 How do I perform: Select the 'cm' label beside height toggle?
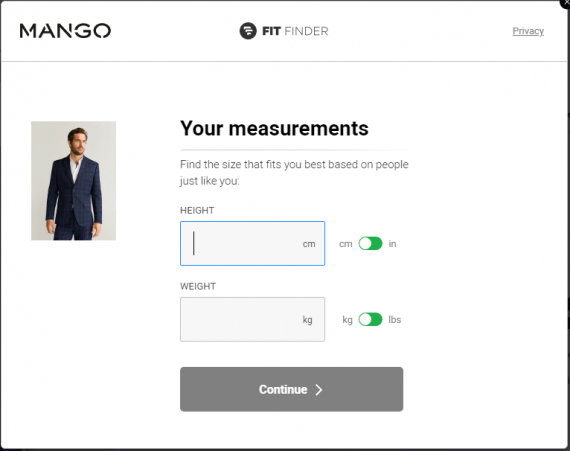346,244
